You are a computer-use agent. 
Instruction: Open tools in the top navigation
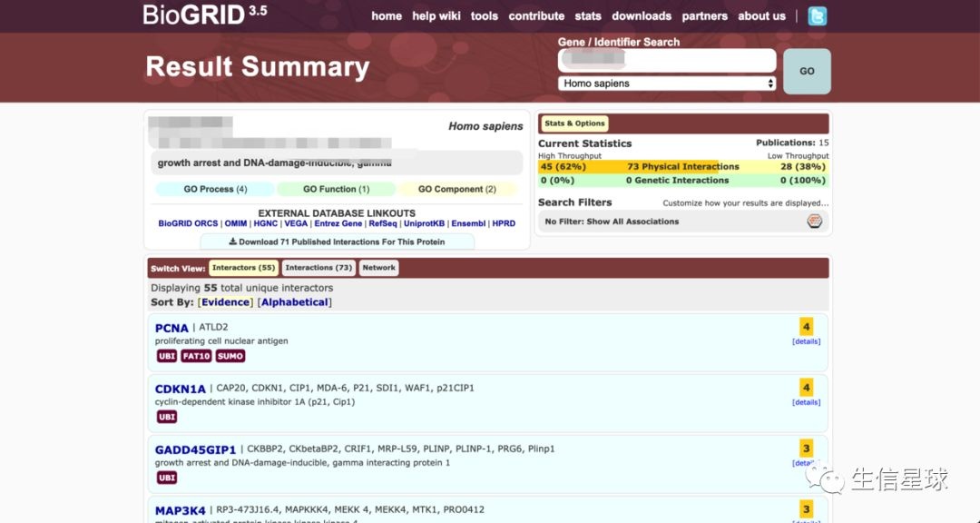click(x=485, y=16)
